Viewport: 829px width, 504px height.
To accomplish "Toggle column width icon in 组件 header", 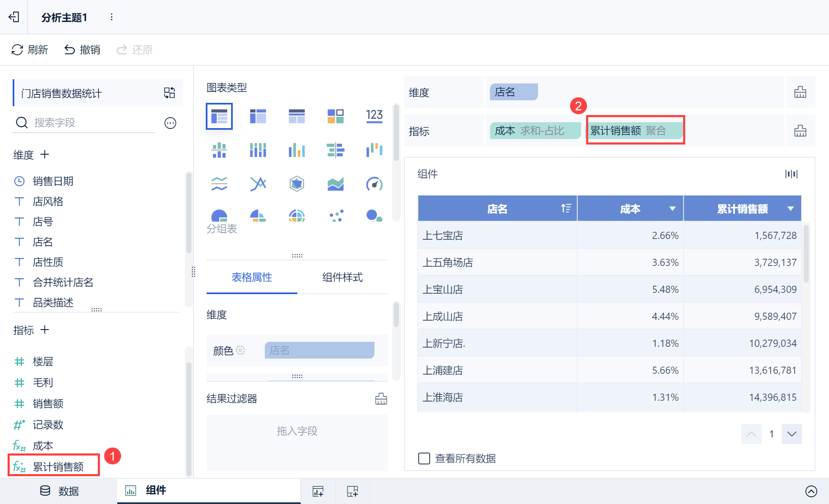I will [x=791, y=174].
